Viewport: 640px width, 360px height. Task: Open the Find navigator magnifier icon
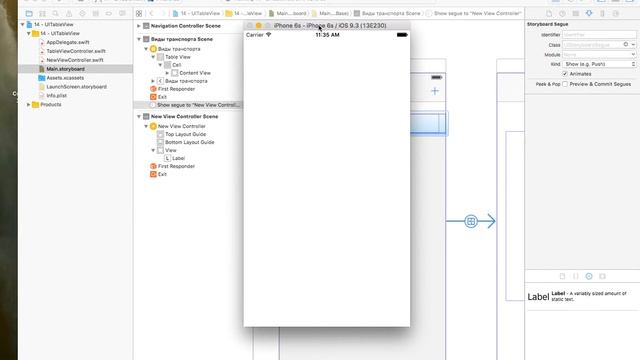point(56,13)
